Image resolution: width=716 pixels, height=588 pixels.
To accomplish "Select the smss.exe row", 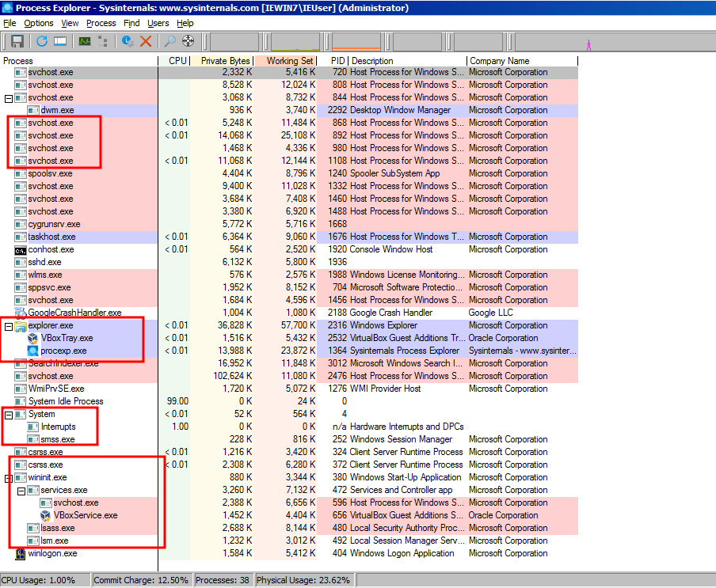I will coord(289,439).
